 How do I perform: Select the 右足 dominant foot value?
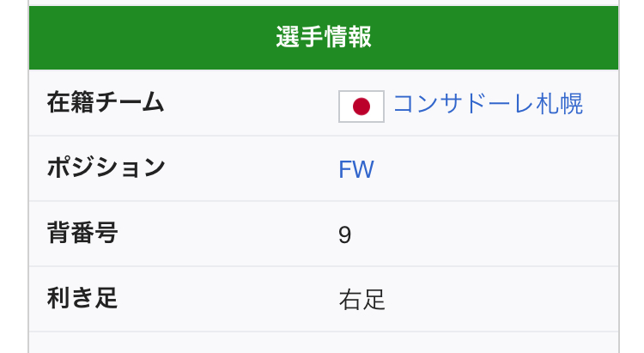point(362,300)
